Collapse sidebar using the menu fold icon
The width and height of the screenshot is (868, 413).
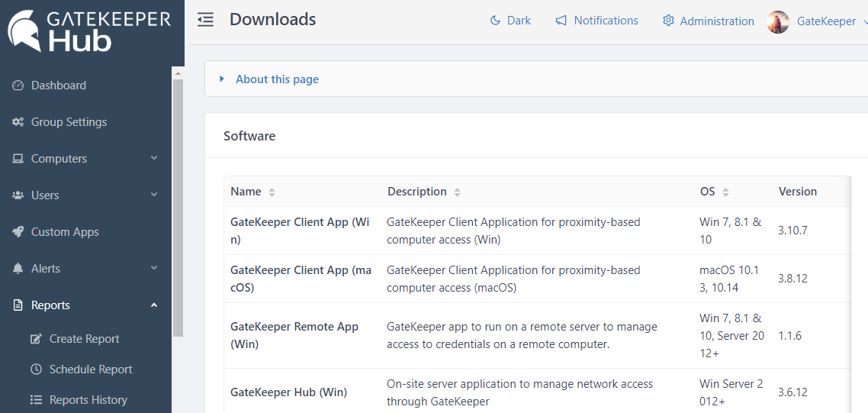[x=205, y=21]
